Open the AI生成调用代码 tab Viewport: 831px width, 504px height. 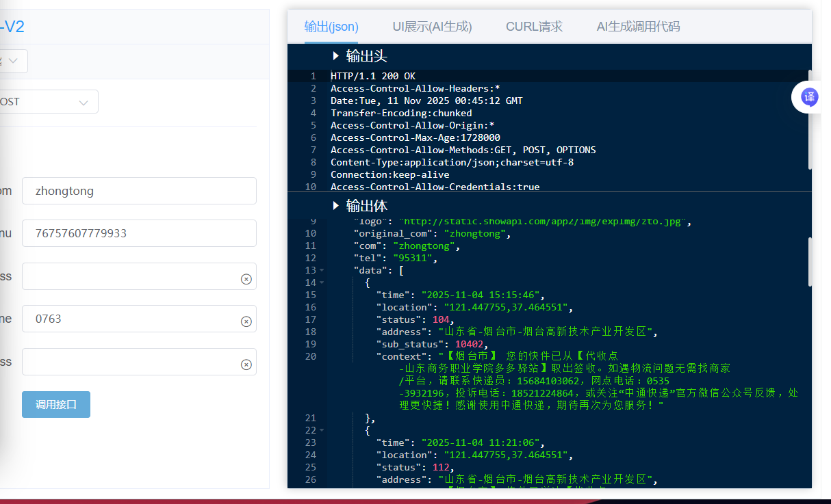[x=638, y=27]
